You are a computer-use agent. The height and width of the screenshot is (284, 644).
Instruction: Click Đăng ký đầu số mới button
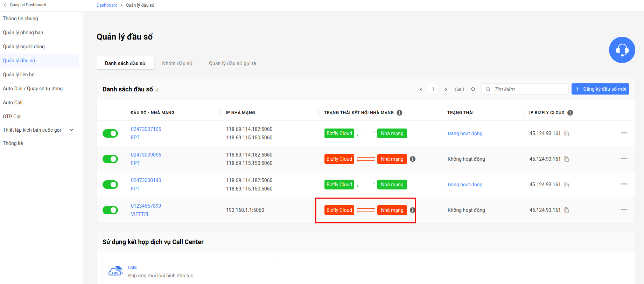coord(600,89)
